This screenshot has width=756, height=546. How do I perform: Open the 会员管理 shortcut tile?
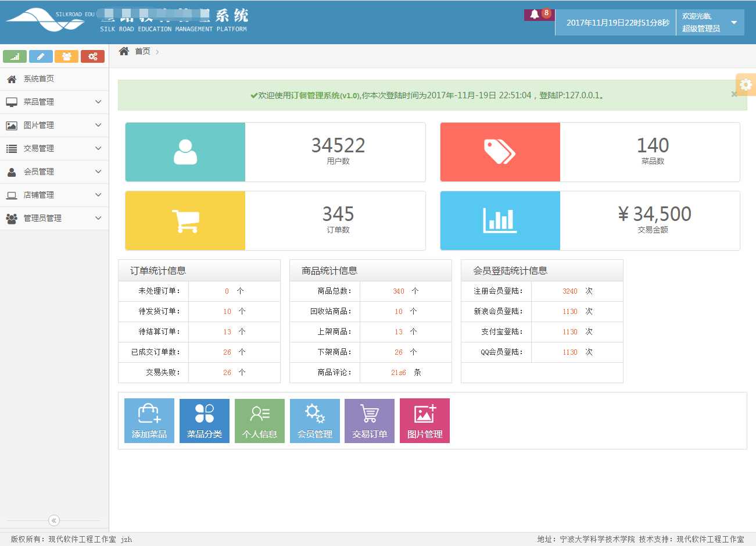point(315,420)
